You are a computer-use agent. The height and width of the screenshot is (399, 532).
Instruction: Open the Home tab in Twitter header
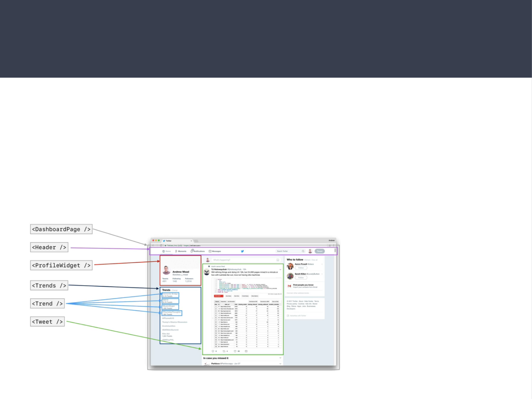[167, 251]
